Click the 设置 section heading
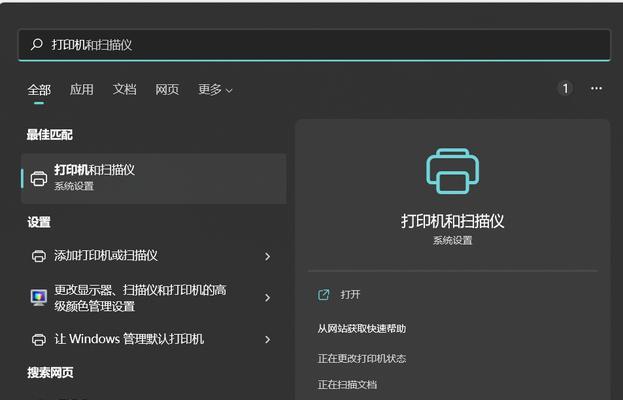The width and height of the screenshot is (623, 400). click(39, 222)
